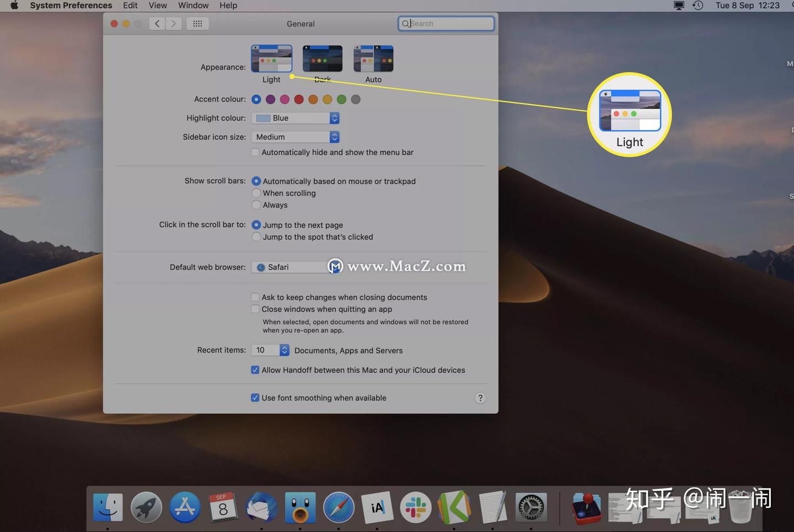794x532 pixels.
Task: Select the Light appearance thumbnail
Action: [271, 59]
